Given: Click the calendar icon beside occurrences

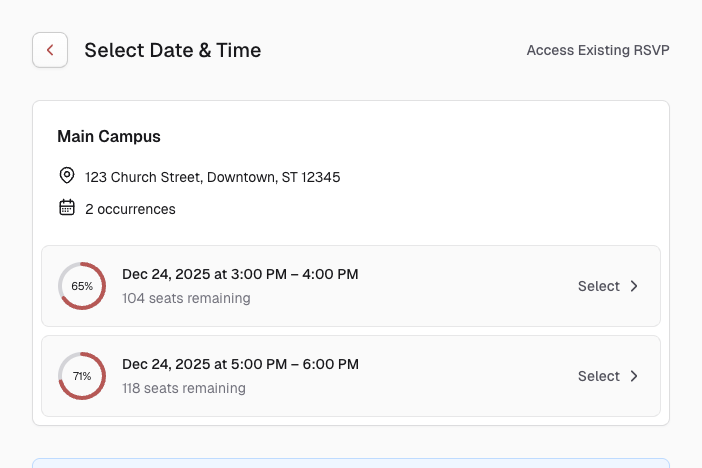Looking at the screenshot, I should point(67,208).
